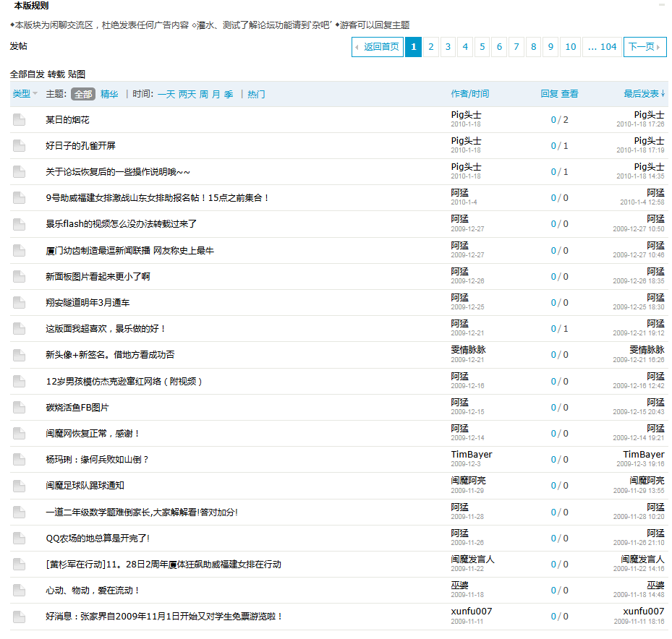The width and height of the screenshot is (672, 639).
Task: Click the thread icon beside 好消息：张家界 post
Action: click(x=19, y=617)
